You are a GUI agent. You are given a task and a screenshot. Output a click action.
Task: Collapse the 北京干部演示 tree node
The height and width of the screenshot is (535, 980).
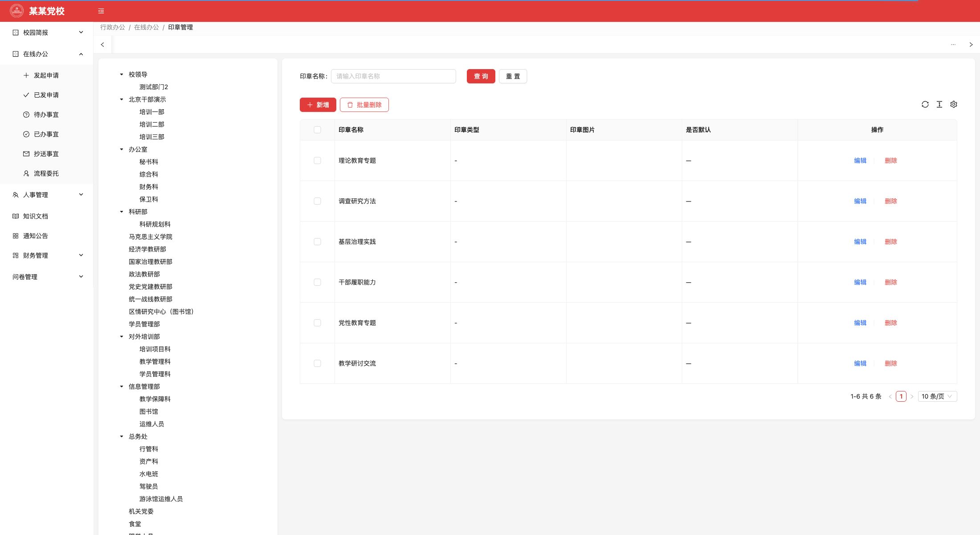121,99
